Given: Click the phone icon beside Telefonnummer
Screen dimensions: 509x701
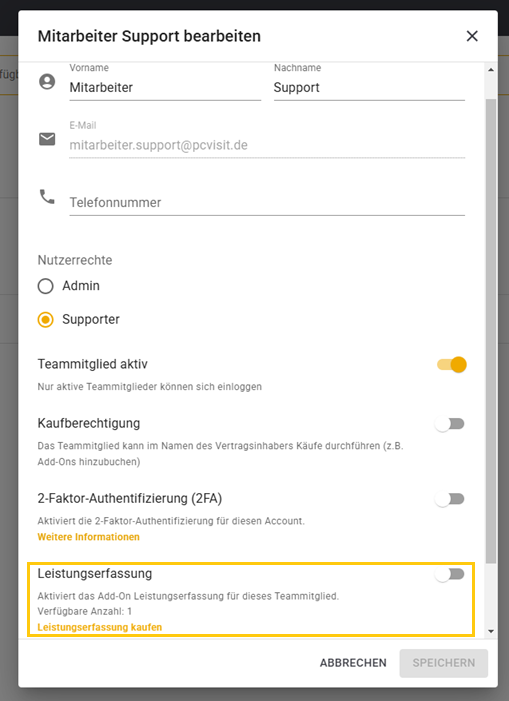Looking at the screenshot, I should (47, 197).
